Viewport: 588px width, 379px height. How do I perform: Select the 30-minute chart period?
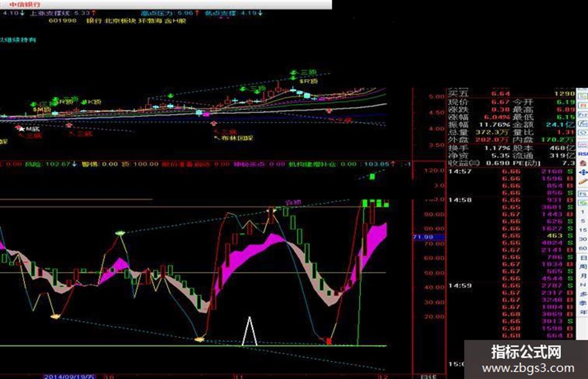click(x=583, y=239)
